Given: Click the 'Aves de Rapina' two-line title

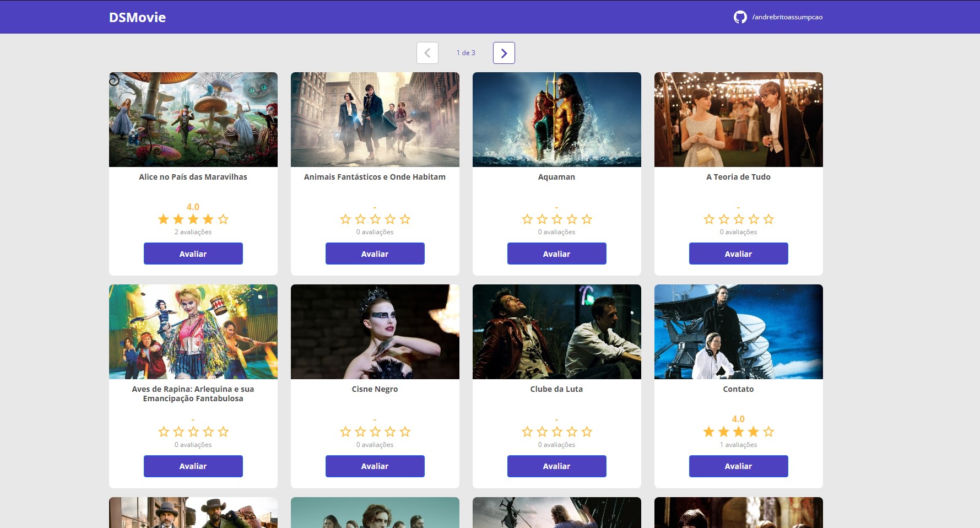Looking at the screenshot, I should tap(193, 394).
